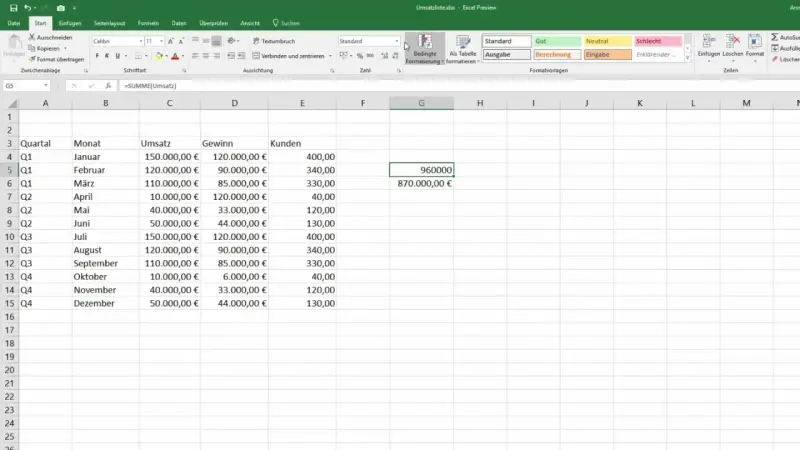Open the fill color dropdown arrow

[166, 56]
